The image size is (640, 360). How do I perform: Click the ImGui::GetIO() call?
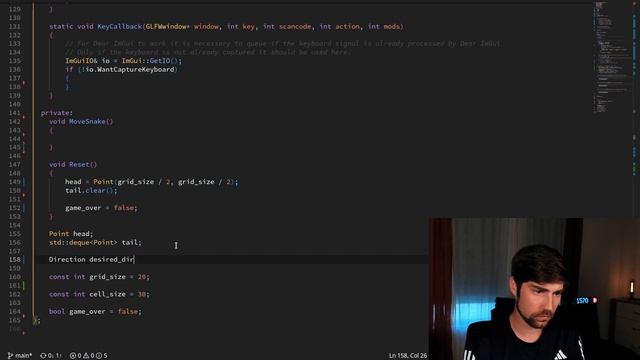coord(151,61)
